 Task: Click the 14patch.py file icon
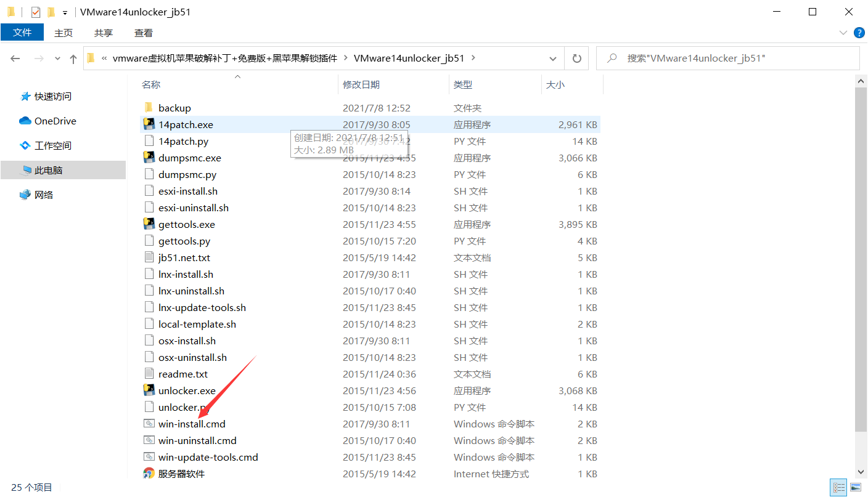(x=149, y=141)
